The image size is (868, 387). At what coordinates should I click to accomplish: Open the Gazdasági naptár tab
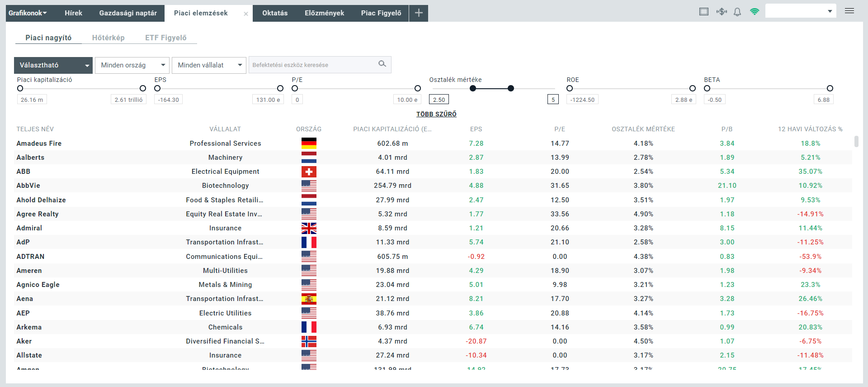pos(128,13)
